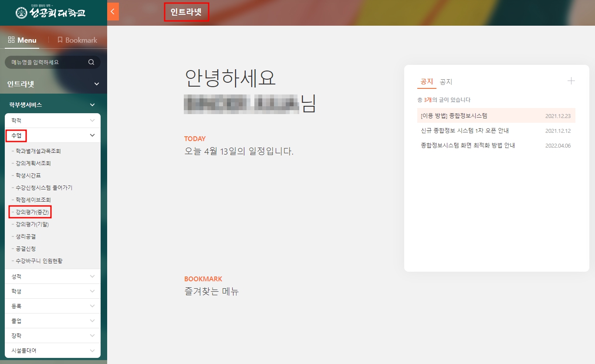Click the 성적 menu label

[x=16, y=276]
